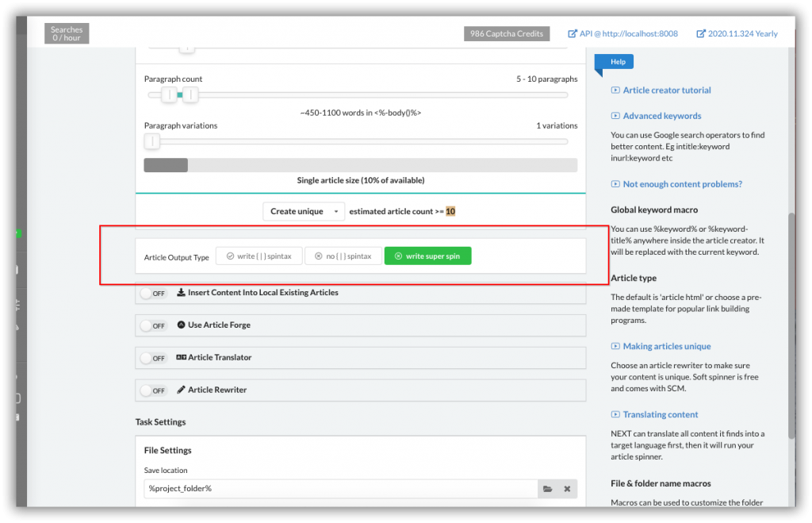Screen dimensions: 812x523
Task: Open the Article creator tutorial link
Action: [x=666, y=90]
